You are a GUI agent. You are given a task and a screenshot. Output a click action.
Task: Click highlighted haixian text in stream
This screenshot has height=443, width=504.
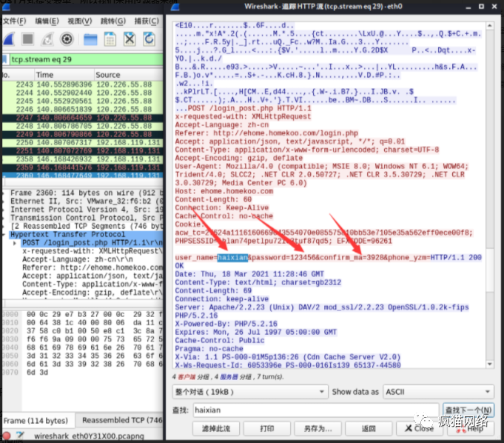pyautogui.click(x=232, y=258)
